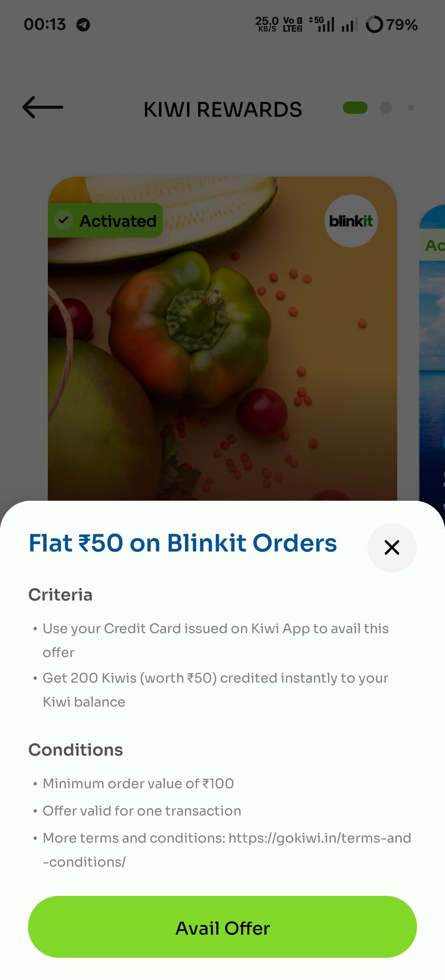Image resolution: width=445 pixels, height=980 pixels.
Task: Tap the Telegram notification icon in the status bar
Action: pos(83,25)
